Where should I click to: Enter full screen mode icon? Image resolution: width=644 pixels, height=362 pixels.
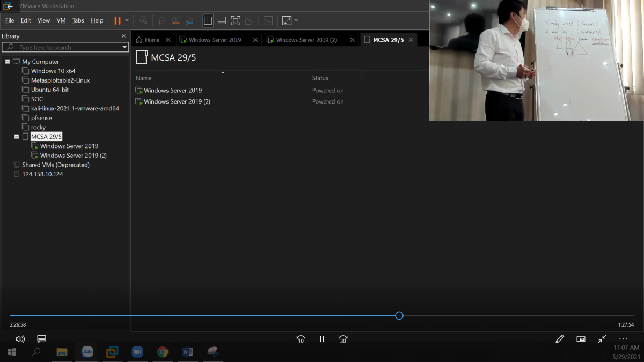coord(236,21)
